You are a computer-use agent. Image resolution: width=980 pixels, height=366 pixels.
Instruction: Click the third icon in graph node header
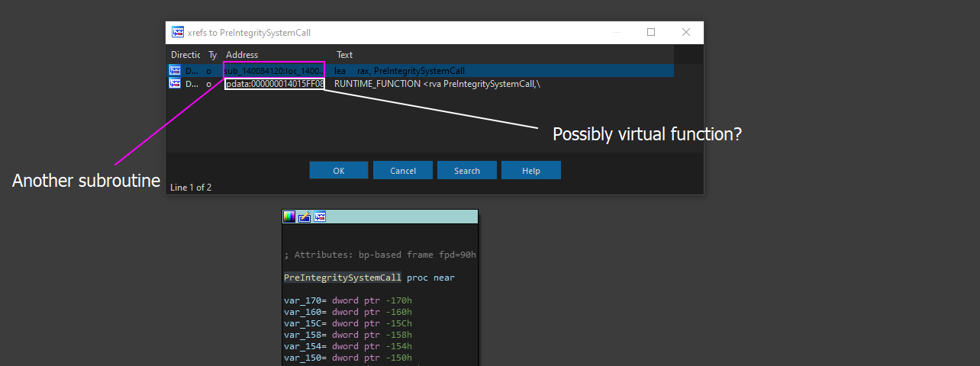click(x=320, y=217)
